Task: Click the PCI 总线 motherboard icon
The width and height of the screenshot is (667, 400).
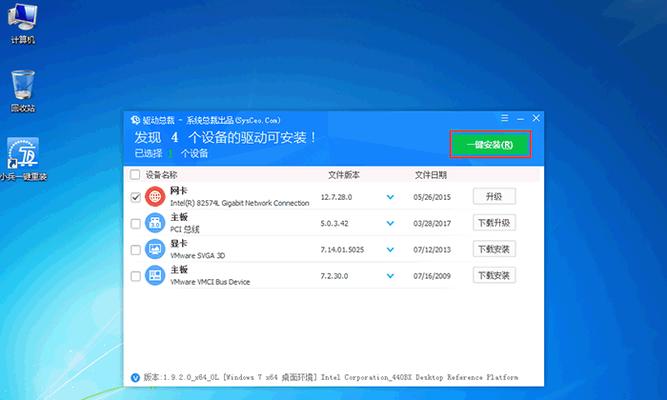Action: [x=155, y=223]
